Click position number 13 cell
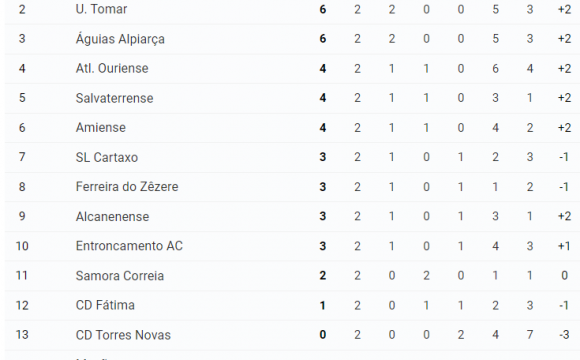This screenshot has width=580, height=360. (x=22, y=335)
